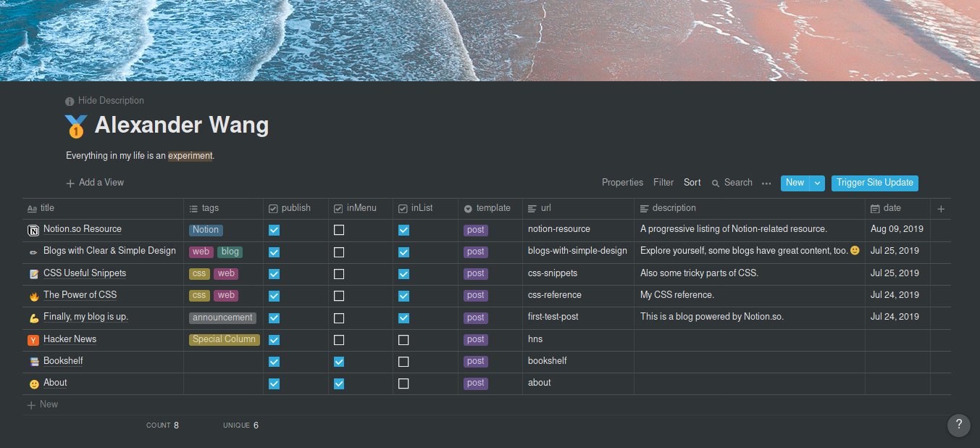Uncheck publish for Notion.so Resource
The image size is (980, 448).
point(274,230)
